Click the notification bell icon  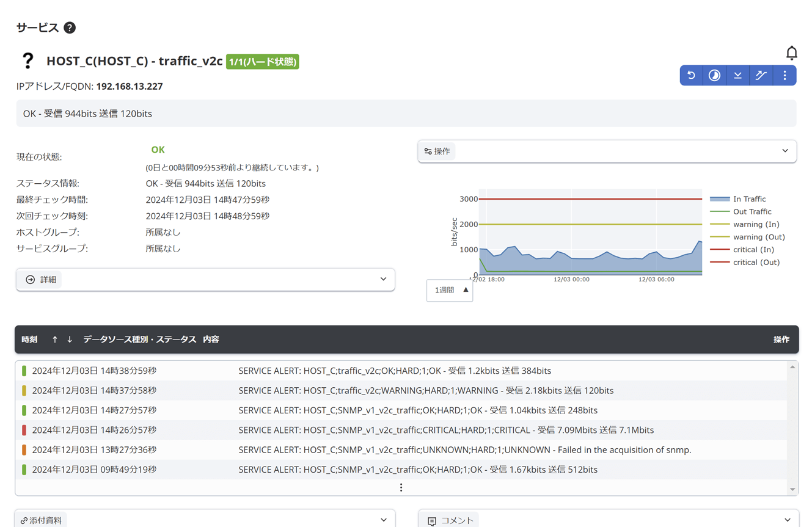791,53
